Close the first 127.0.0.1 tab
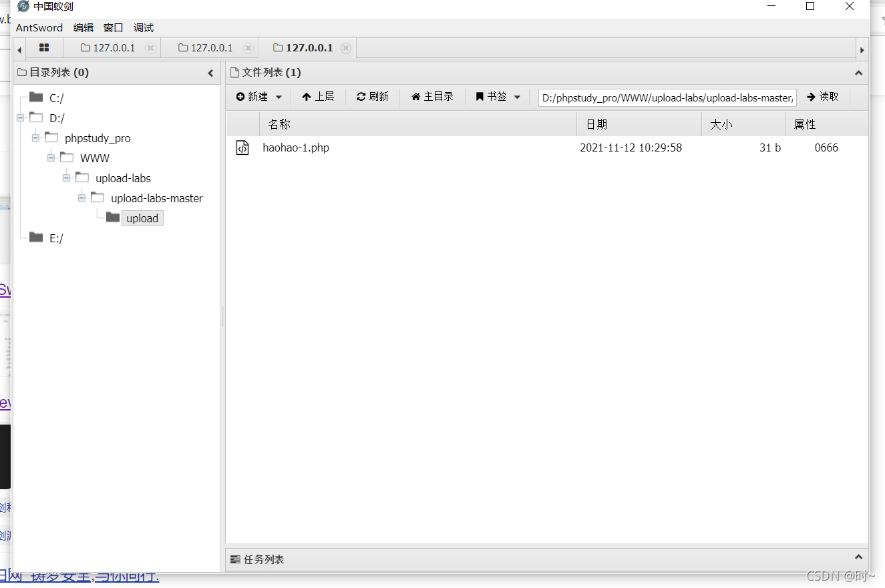This screenshot has width=885, height=588. [x=150, y=48]
